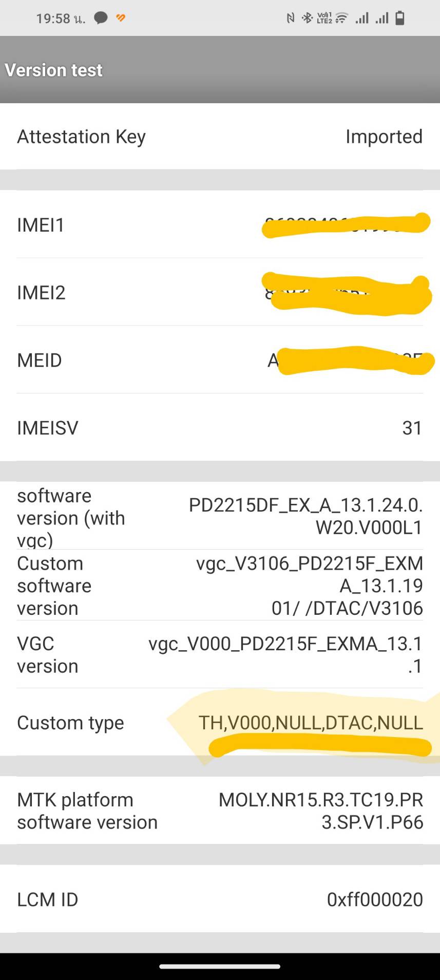Viewport: 440px width, 980px height.
Task: Tap the orange app notification icon
Action: coord(121,18)
